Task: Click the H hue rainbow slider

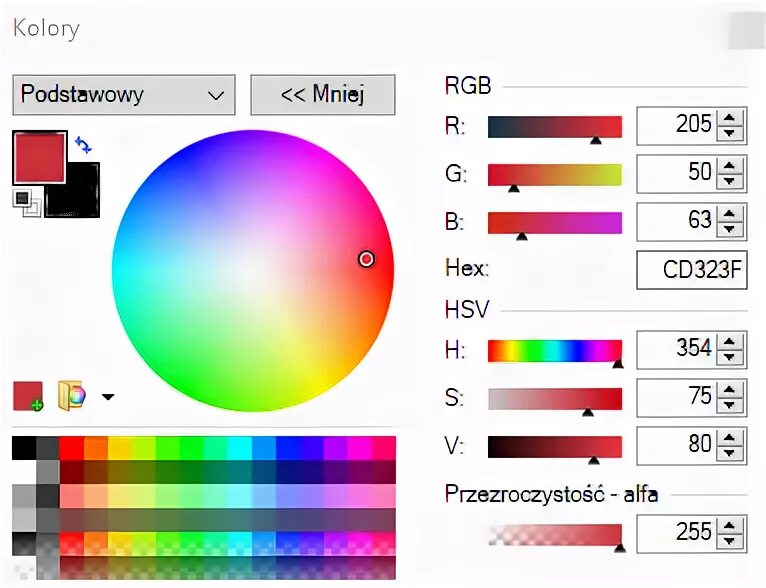Action: click(555, 351)
